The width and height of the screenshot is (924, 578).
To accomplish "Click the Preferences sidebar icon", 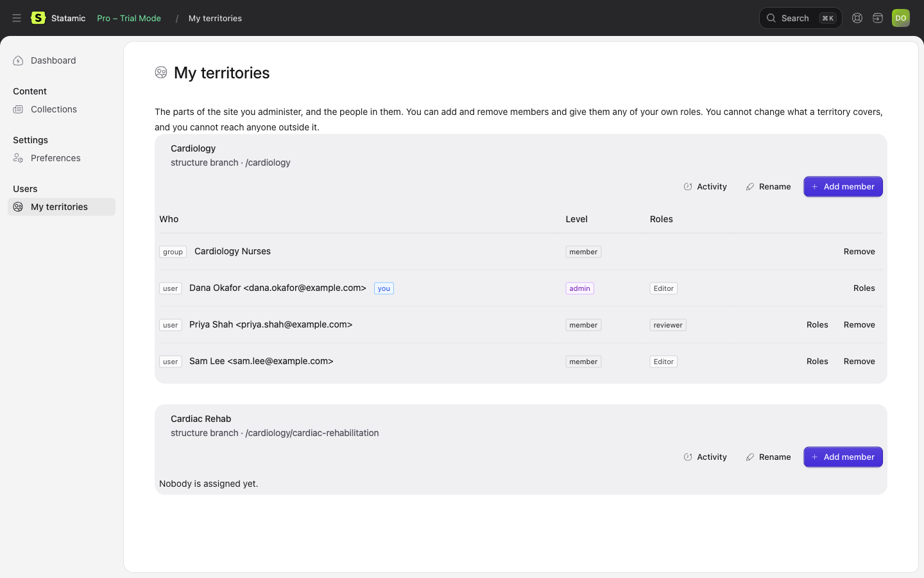I will click(18, 158).
